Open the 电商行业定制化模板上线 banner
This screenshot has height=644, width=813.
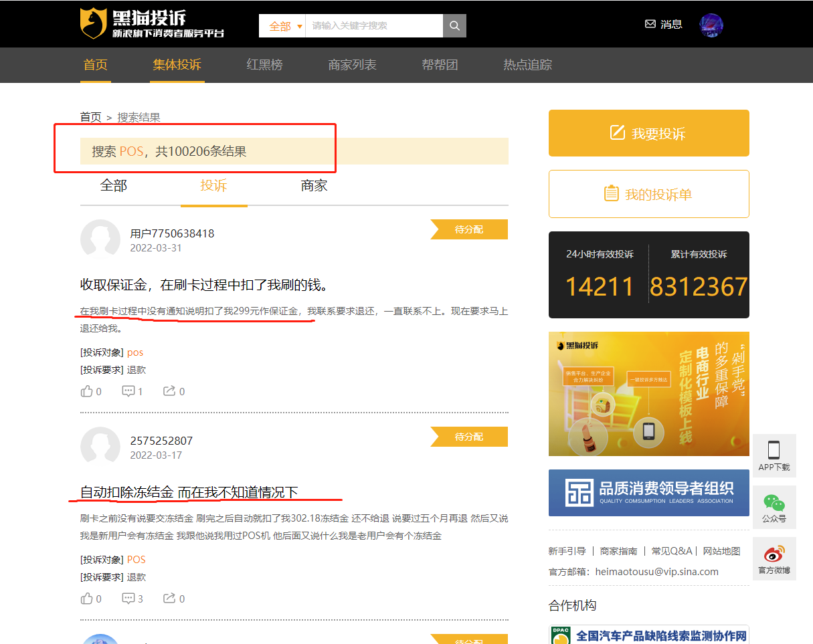point(649,394)
